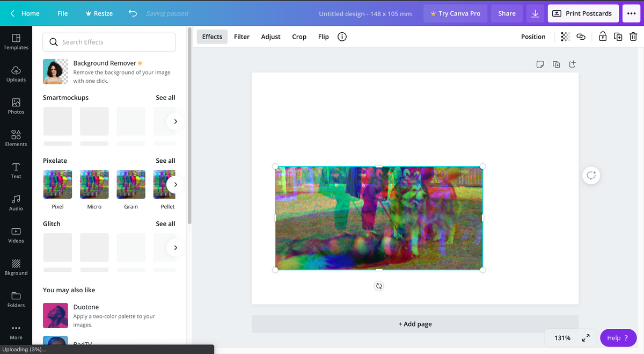
Task: Select the Elements panel in the sidebar
Action: (x=16, y=138)
